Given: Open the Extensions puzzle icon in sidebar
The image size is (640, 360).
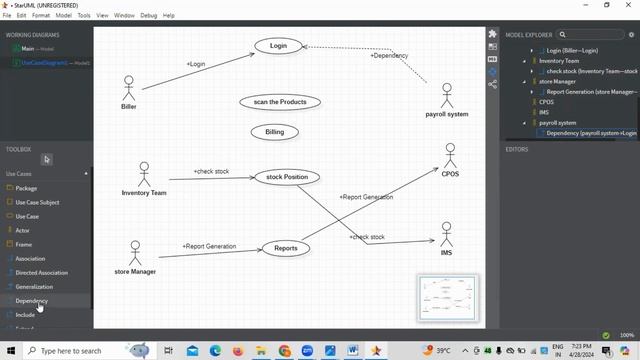Looking at the screenshot, I should click(493, 34).
